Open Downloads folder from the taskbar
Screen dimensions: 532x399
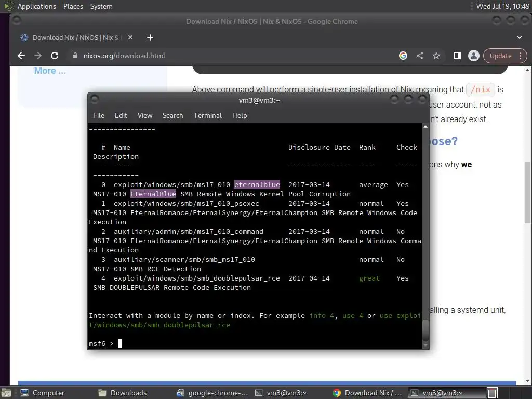123,393
